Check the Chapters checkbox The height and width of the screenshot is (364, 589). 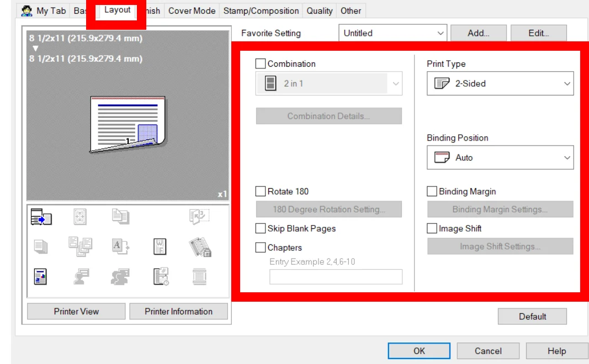pyautogui.click(x=261, y=247)
